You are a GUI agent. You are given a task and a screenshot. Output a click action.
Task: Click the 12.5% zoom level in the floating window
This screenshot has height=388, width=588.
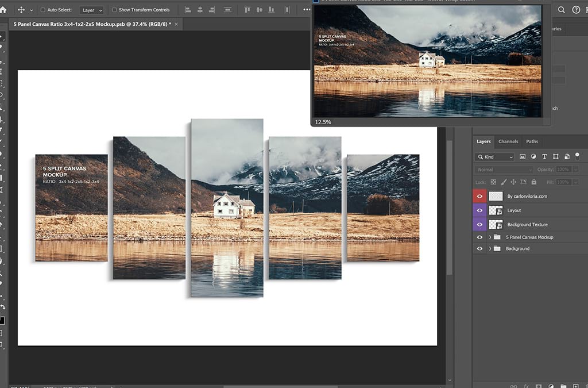coord(323,122)
